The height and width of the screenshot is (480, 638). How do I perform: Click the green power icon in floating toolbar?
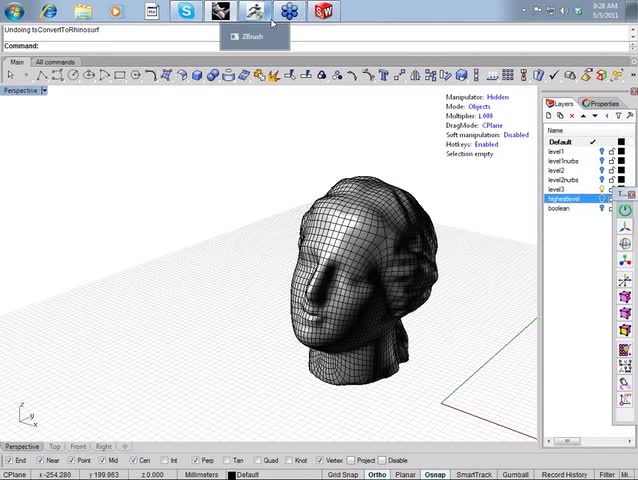[x=625, y=210]
